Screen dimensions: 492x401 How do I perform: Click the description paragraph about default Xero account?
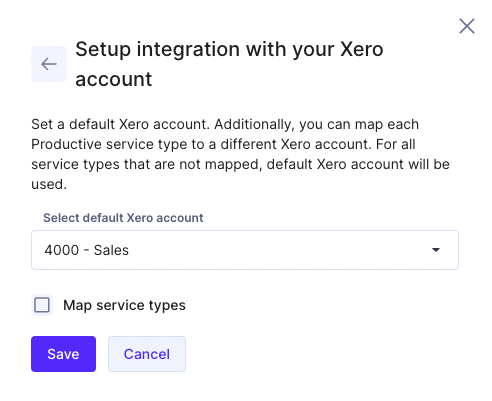click(240, 154)
